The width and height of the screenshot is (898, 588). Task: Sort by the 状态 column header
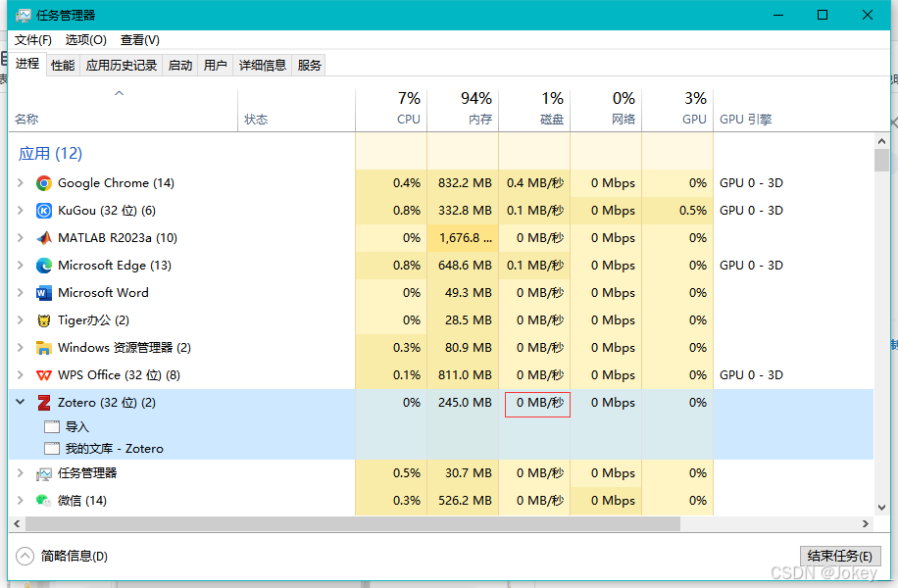[297, 110]
